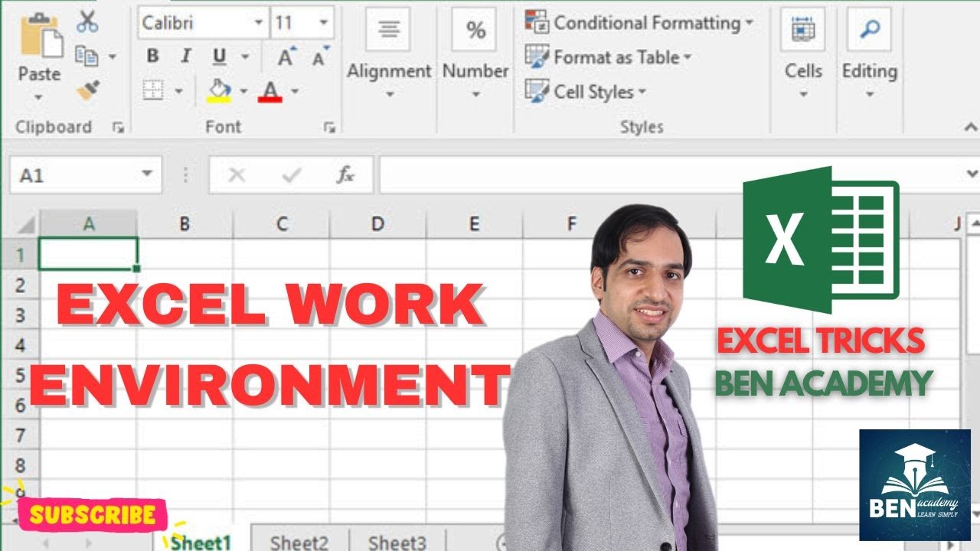Select row 7 header
The width and height of the screenshot is (980, 551).
pyautogui.click(x=20, y=435)
